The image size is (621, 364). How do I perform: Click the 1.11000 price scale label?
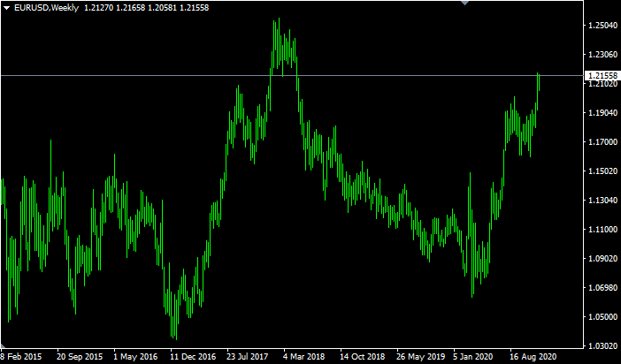tap(602, 229)
